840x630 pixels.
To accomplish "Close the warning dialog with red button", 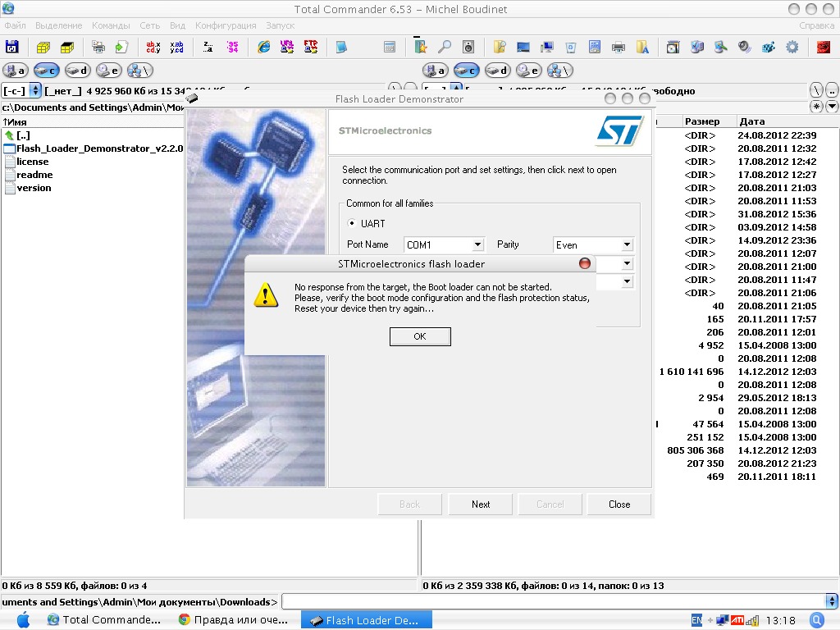I will tap(584, 263).
